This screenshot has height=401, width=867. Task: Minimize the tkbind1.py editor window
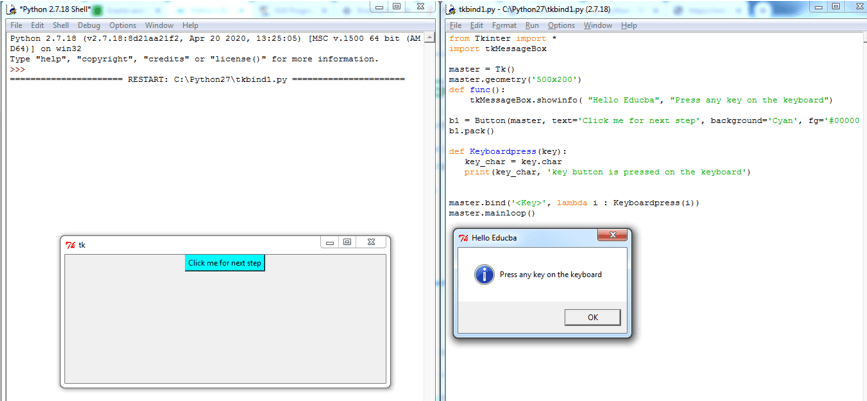(818, 7)
